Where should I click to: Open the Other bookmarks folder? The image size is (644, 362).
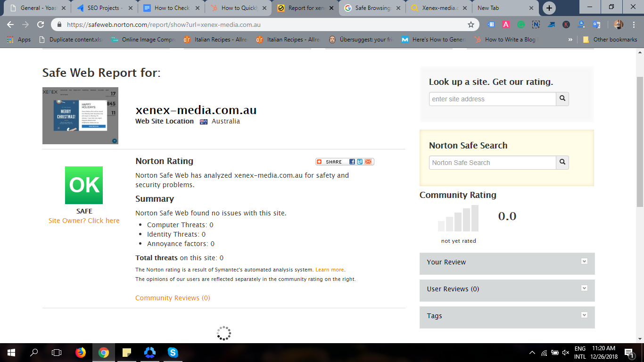pyautogui.click(x=610, y=40)
